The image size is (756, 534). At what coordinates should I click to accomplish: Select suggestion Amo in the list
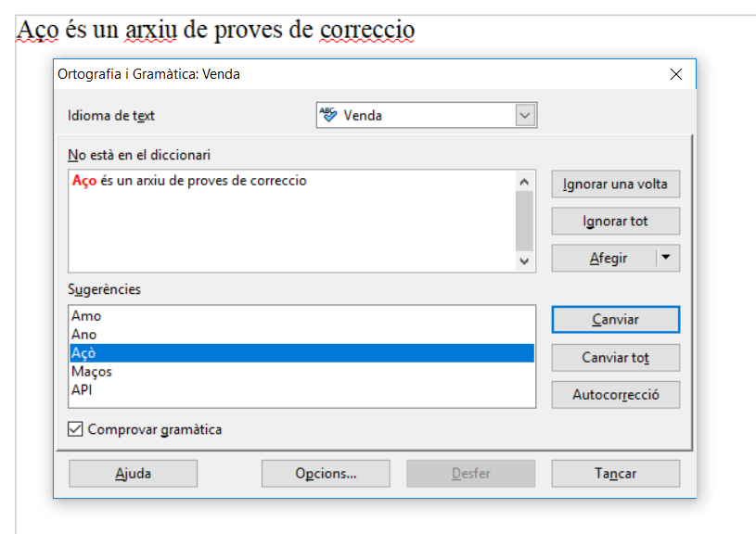point(301,316)
